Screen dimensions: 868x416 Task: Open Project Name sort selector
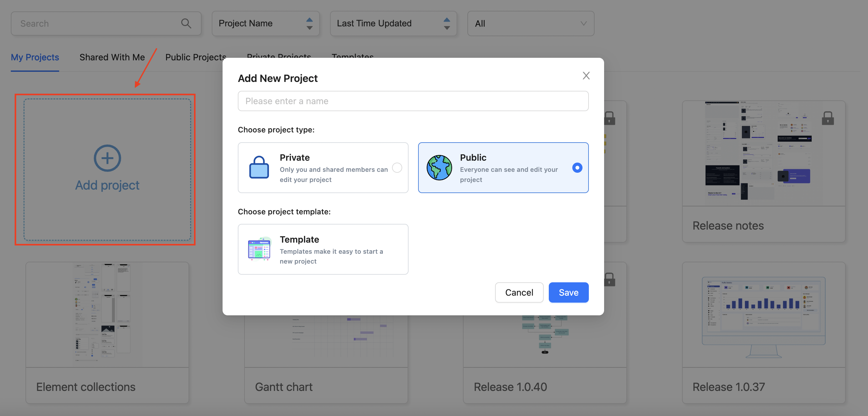point(256,23)
